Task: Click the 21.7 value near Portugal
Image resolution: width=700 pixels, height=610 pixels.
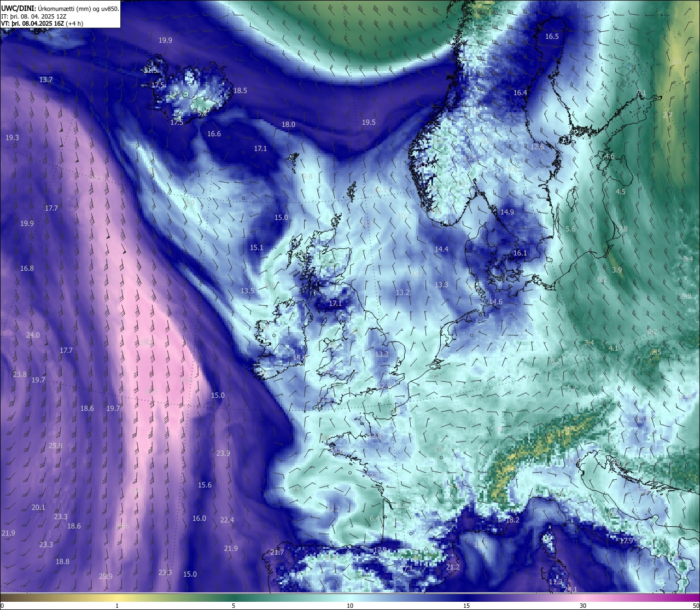Action: pos(277,553)
